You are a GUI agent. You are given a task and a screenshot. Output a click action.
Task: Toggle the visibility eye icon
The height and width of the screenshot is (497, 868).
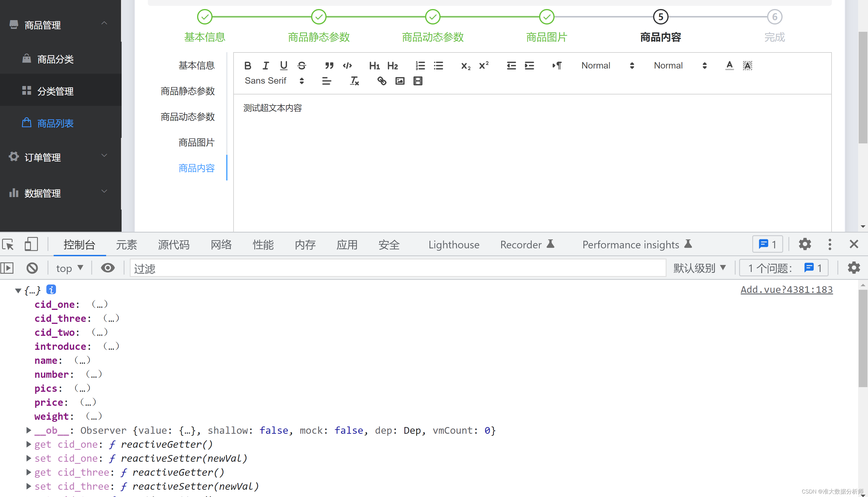click(107, 268)
